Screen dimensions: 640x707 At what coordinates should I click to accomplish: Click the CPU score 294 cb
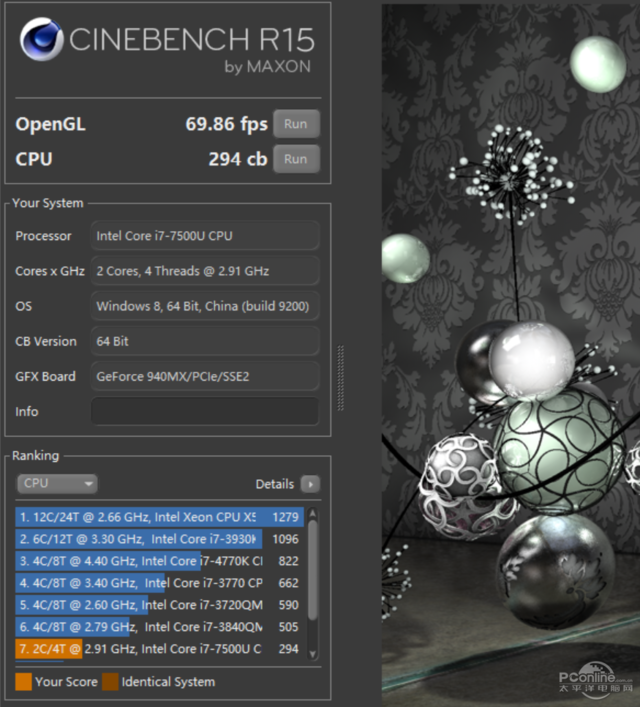click(238, 159)
